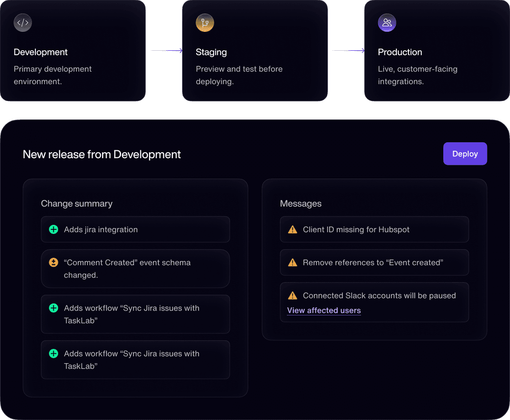Viewport: 510px width, 420px height.
Task: Select "Client ID missing for Hubspot" message text
Action: (356, 229)
